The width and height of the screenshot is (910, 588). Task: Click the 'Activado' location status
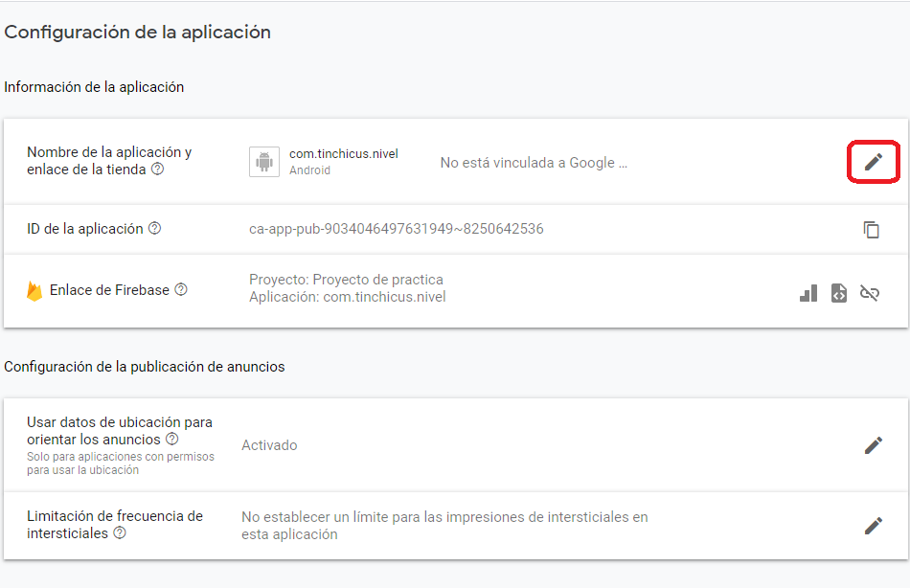click(269, 445)
